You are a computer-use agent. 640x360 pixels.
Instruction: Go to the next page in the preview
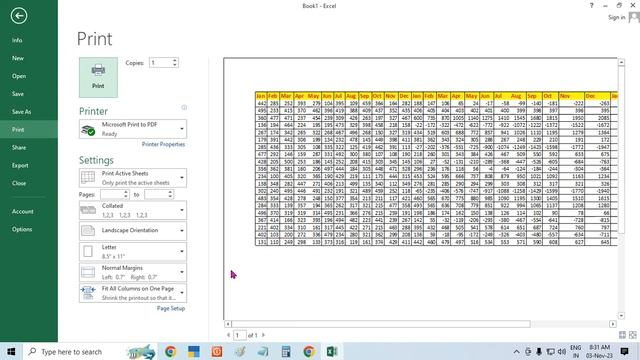(x=264, y=335)
